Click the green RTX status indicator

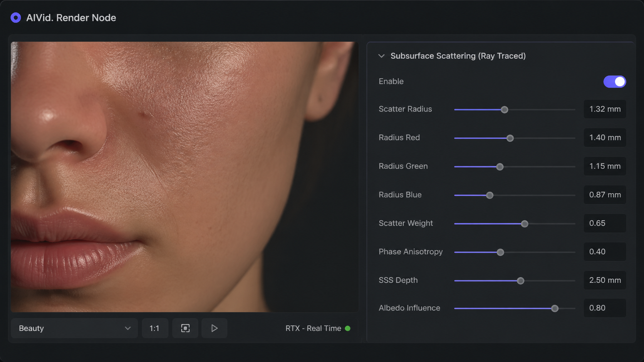[348, 329]
